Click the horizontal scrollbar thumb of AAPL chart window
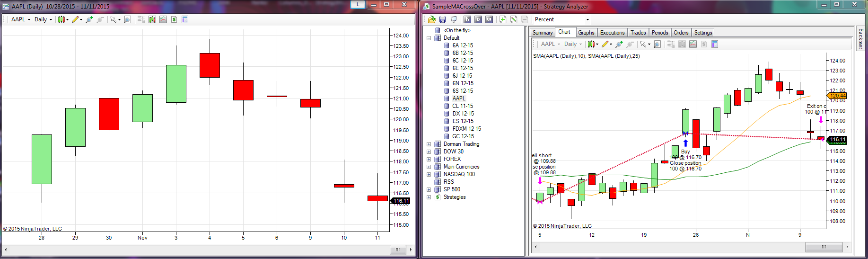 (398, 250)
